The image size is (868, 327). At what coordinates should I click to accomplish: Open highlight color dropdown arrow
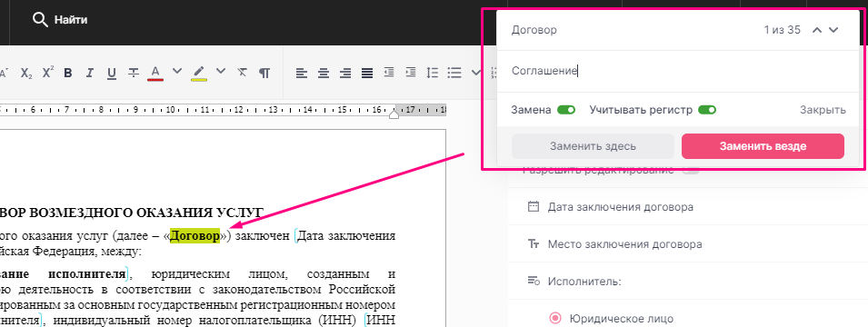click(x=221, y=71)
